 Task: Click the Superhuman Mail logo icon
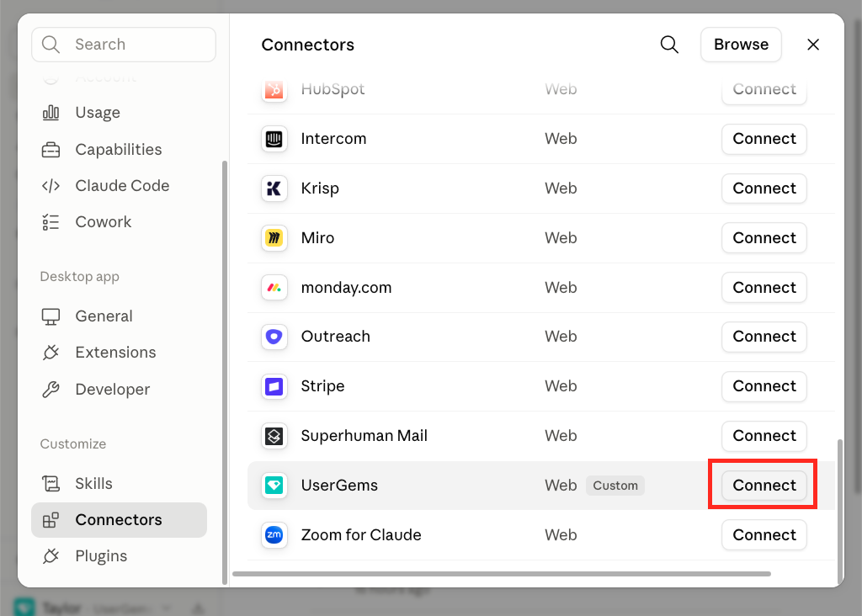pyautogui.click(x=274, y=436)
